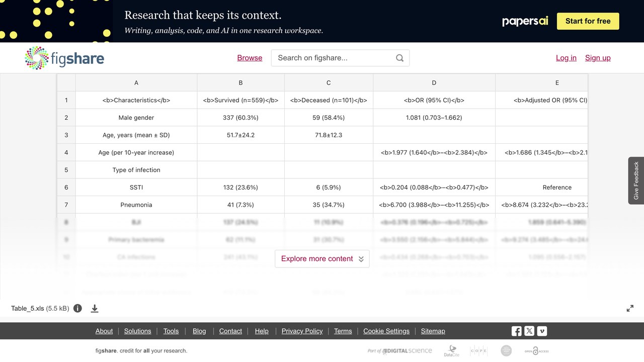Click Log in link
The image size is (644, 362).
(566, 58)
